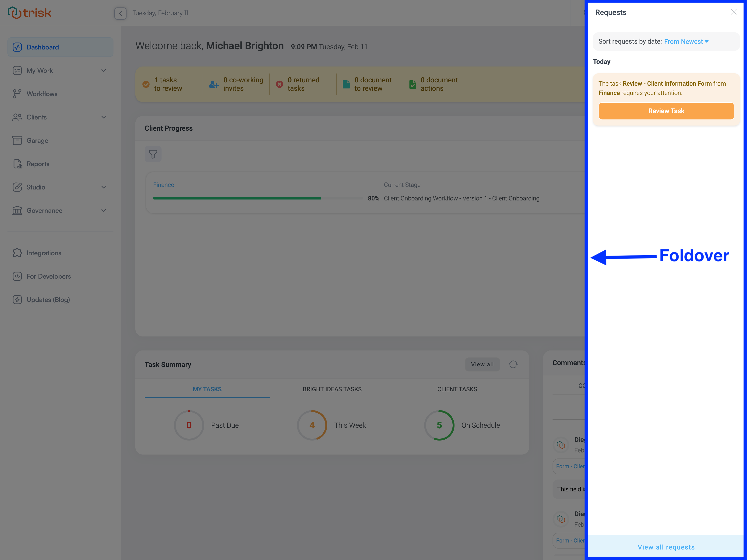Click the document to review file icon

(x=346, y=84)
